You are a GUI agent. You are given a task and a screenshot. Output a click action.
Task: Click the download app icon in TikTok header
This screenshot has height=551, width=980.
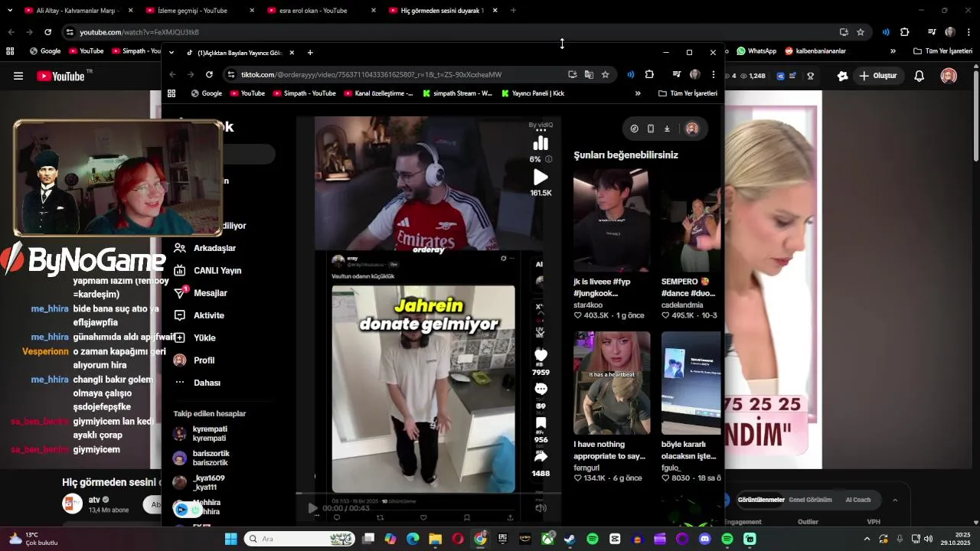tap(667, 129)
